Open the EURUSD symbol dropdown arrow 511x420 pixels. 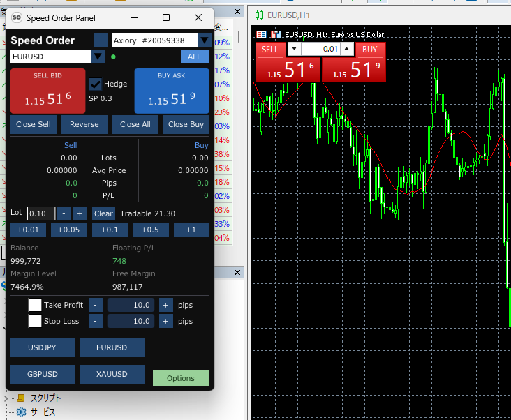[x=98, y=57]
